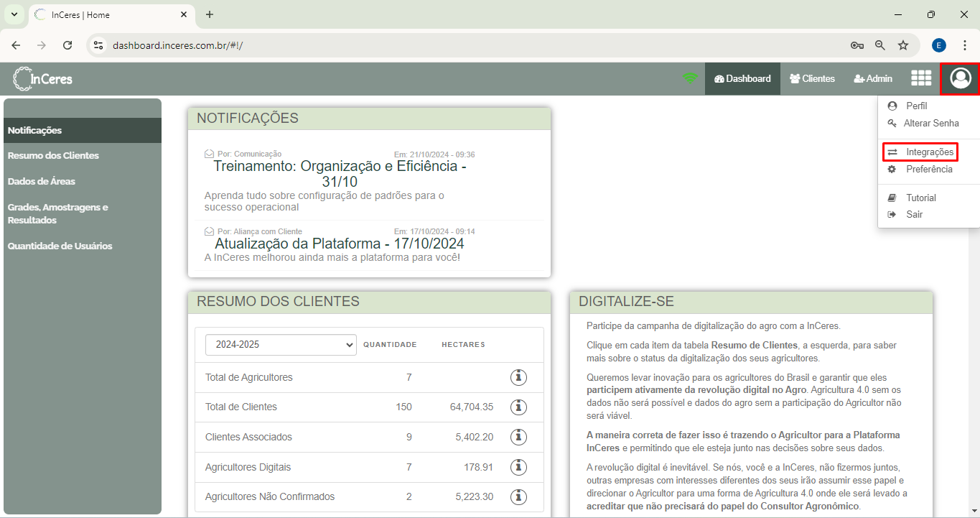Click the browser back arrow

click(16, 45)
